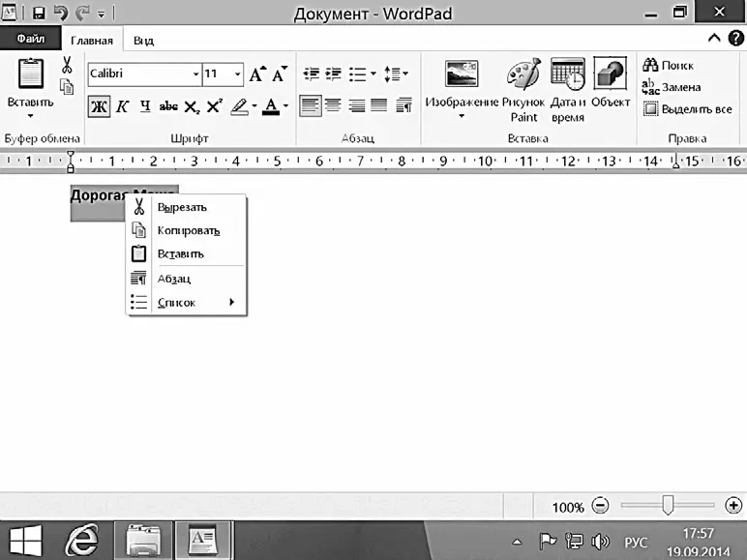Start a bulleted list from ribbon
Screen dimensions: 747x560
click(x=357, y=74)
